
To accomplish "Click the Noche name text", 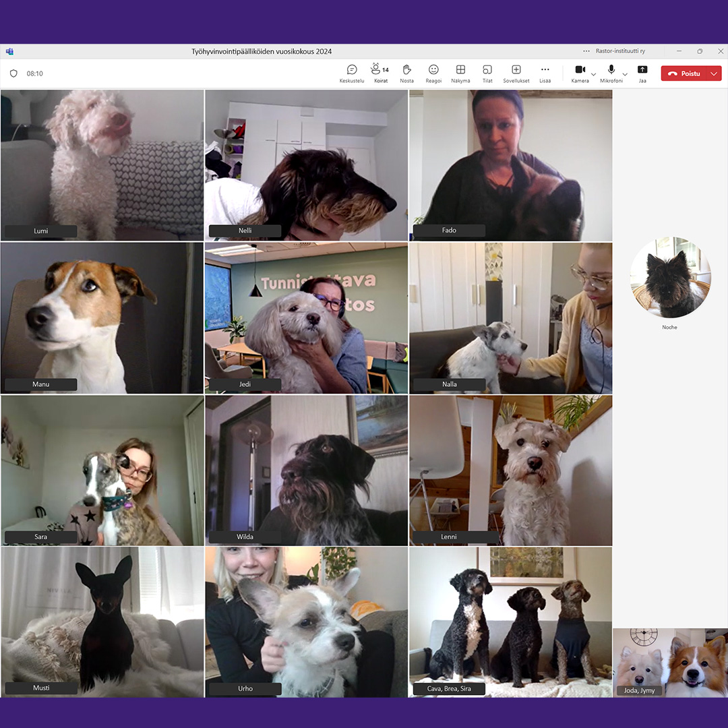I will point(669,328).
